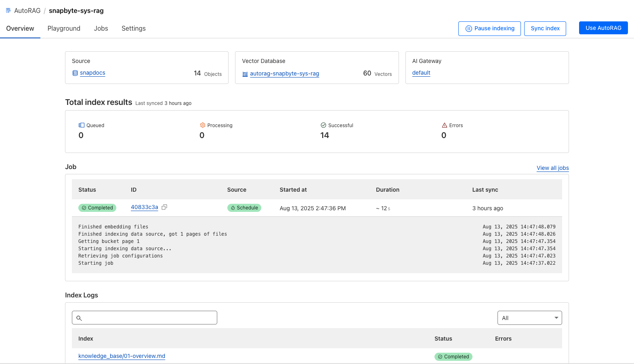Click the 'Starting job' log line
This screenshot has width=634, height=364.
(x=96, y=263)
